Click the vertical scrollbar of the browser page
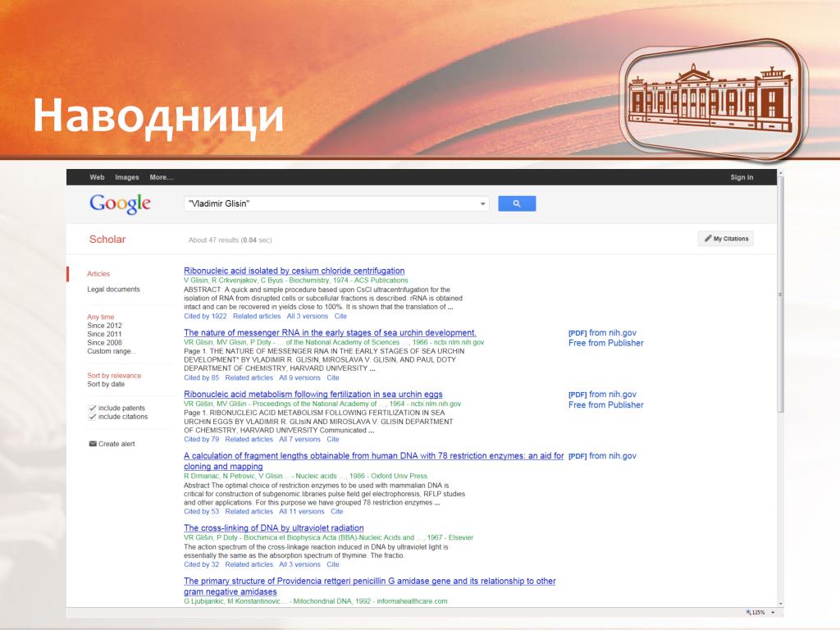840x630 pixels. [781, 294]
